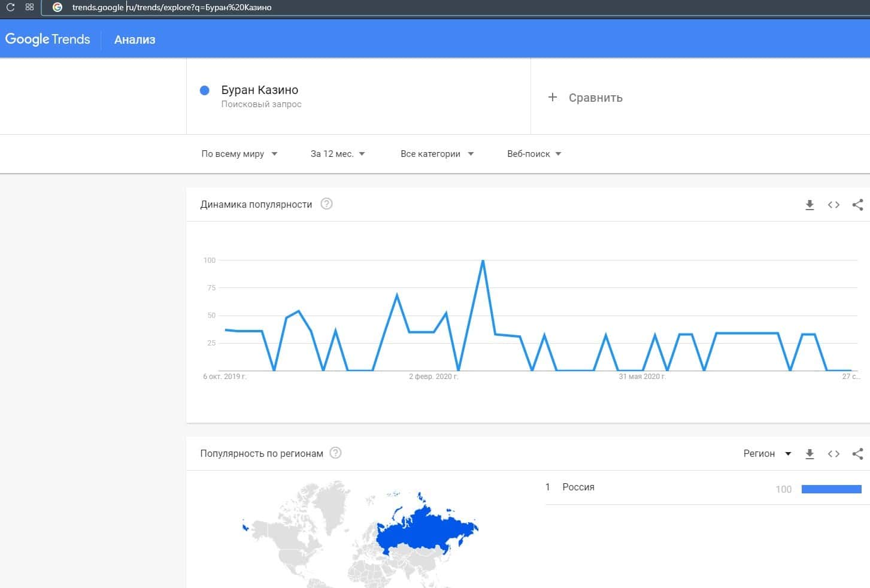Open embed code for Динамика популярности chart
This screenshot has width=870, height=588.
[833, 205]
